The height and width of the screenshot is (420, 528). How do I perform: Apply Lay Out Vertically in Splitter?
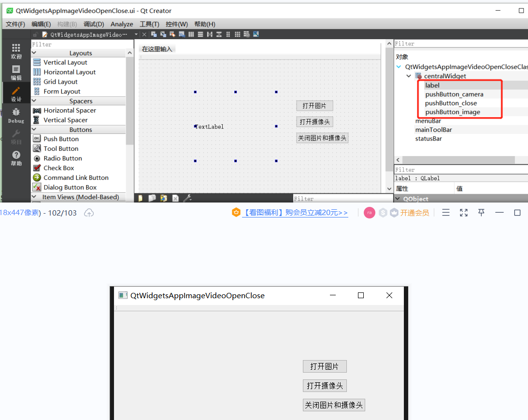219,34
